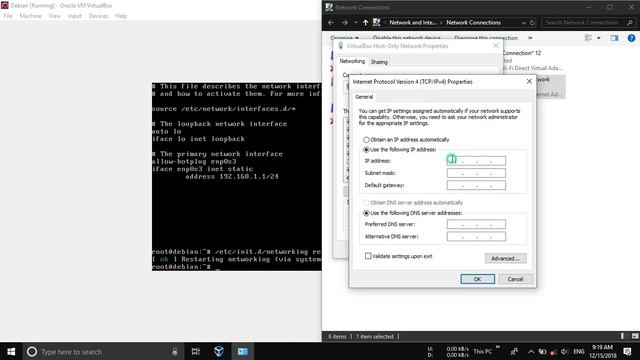Image resolution: width=640 pixels, height=360 pixels.
Task: Show more toolbar commands chevron
Action: pos(530,38)
